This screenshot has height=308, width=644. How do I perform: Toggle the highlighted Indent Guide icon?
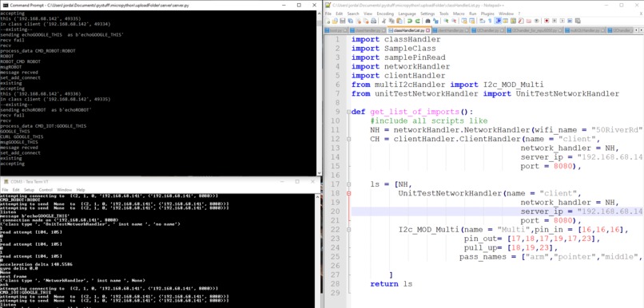[498, 21]
